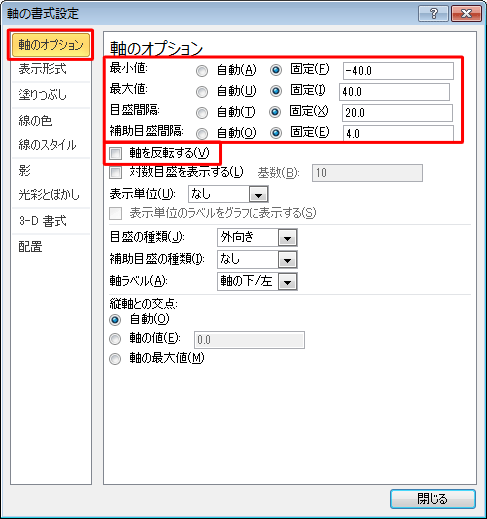Choose 軸の値(E) crossing option
The height and width of the screenshot is (519, 487).
(x=115, y=339)
